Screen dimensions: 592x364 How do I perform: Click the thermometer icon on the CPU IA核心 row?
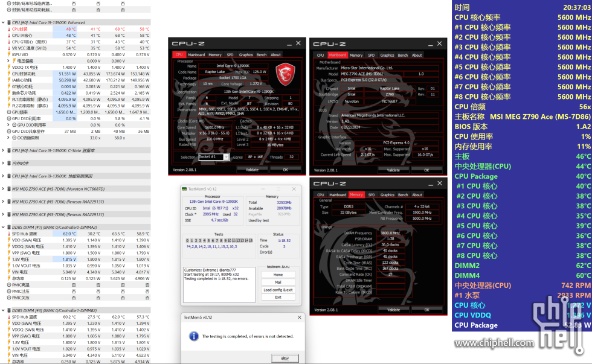[x=9, y=36]
